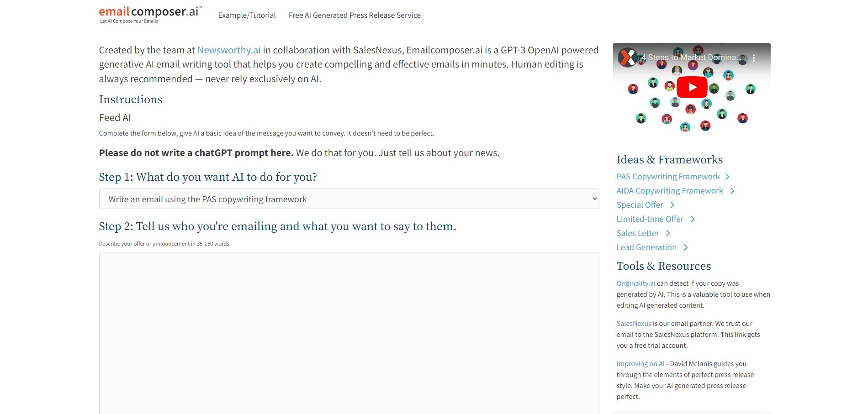Viewport: 868px width, 414px height.
Task: Open the SalesNexus link
Action: point(634,324)
